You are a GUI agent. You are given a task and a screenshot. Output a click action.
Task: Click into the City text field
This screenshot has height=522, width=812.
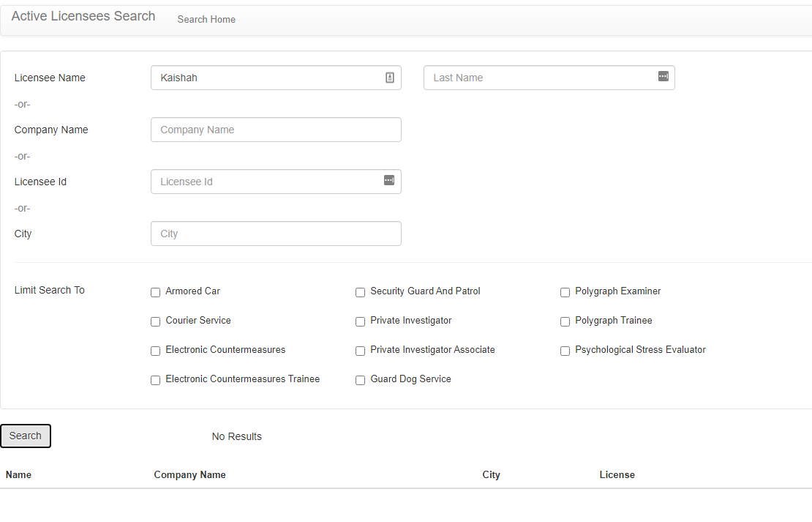click(276, 234)
